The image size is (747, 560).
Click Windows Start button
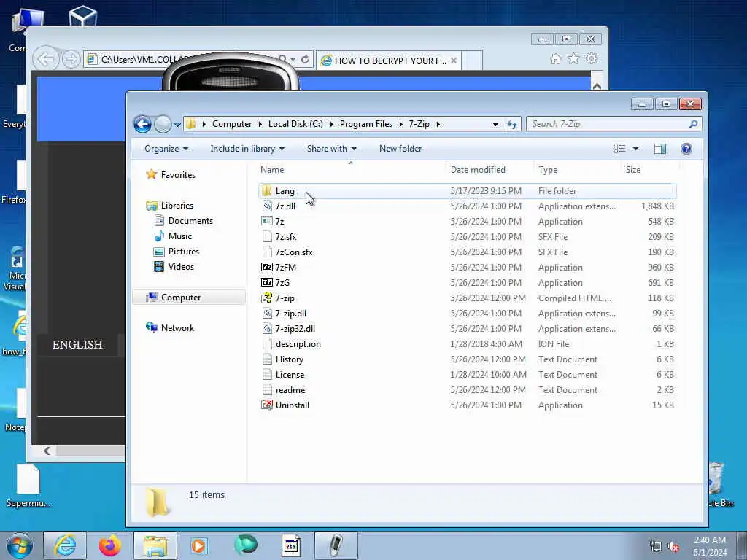(20, 545)
